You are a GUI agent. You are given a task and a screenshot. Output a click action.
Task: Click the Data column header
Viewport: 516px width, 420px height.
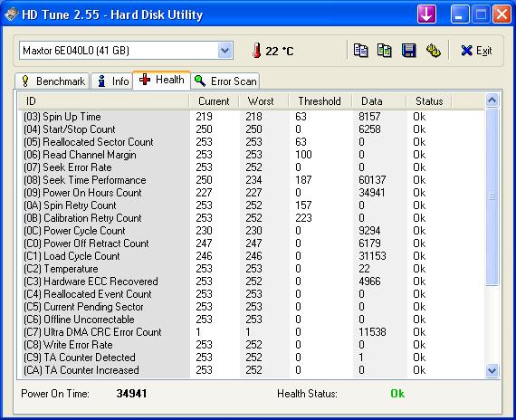coord(379,101)
